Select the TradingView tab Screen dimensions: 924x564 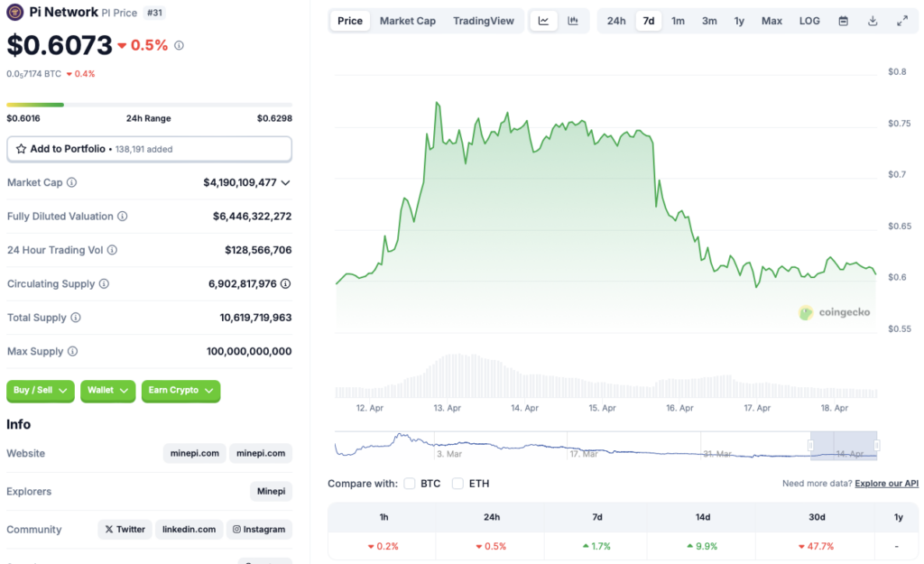(484, 21)
